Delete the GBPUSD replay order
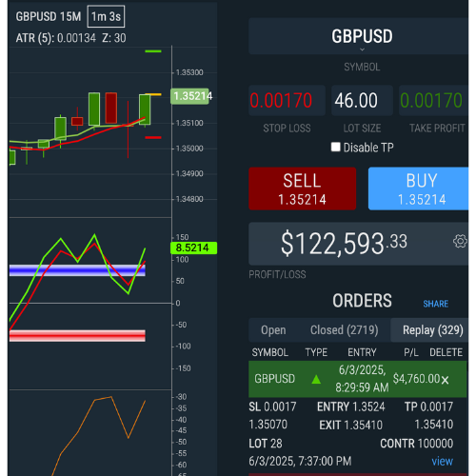476x476 pixels. click(x=445, y=380)
